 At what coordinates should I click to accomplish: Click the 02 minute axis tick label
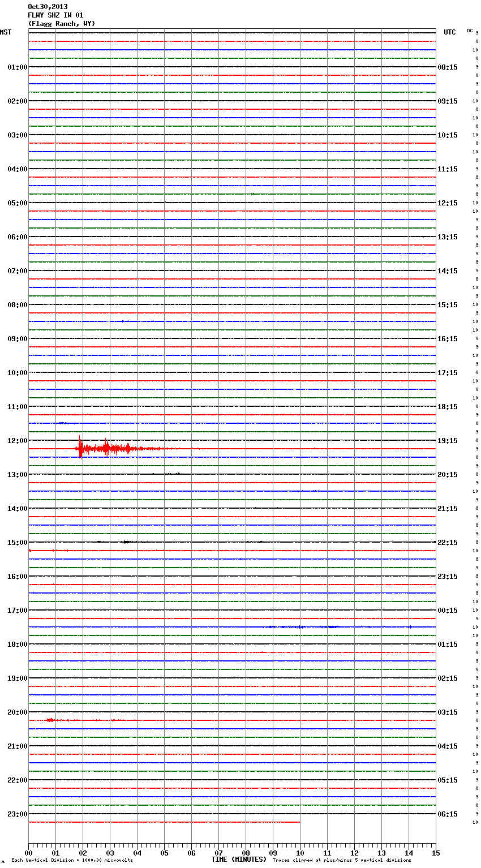click(x=83, y=853)
